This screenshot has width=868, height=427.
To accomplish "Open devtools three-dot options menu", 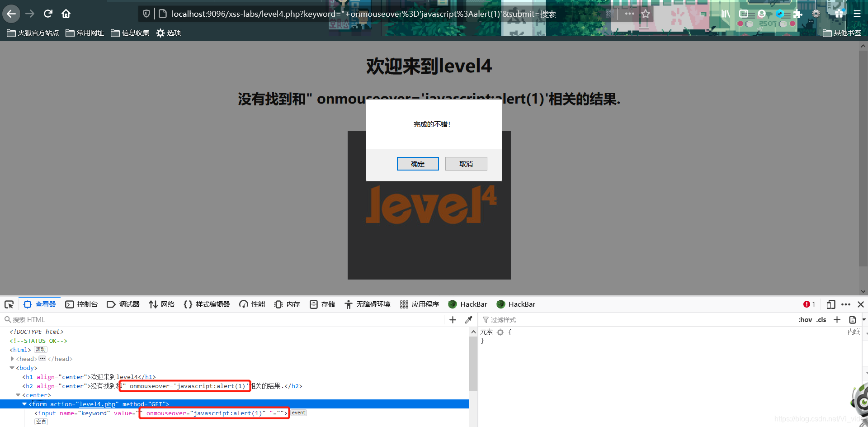I will tap(846, 304).
